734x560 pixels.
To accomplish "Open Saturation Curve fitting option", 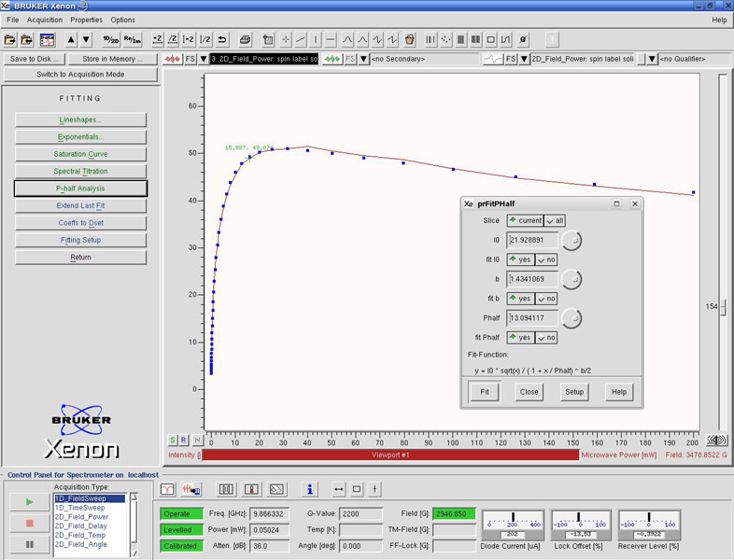I will tap(80, 154).
